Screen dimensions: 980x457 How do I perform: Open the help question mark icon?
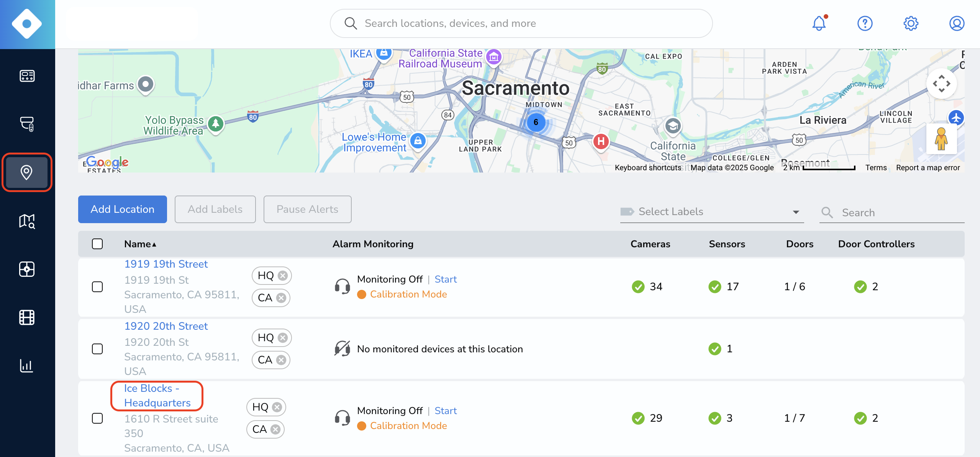click(865, 23)
